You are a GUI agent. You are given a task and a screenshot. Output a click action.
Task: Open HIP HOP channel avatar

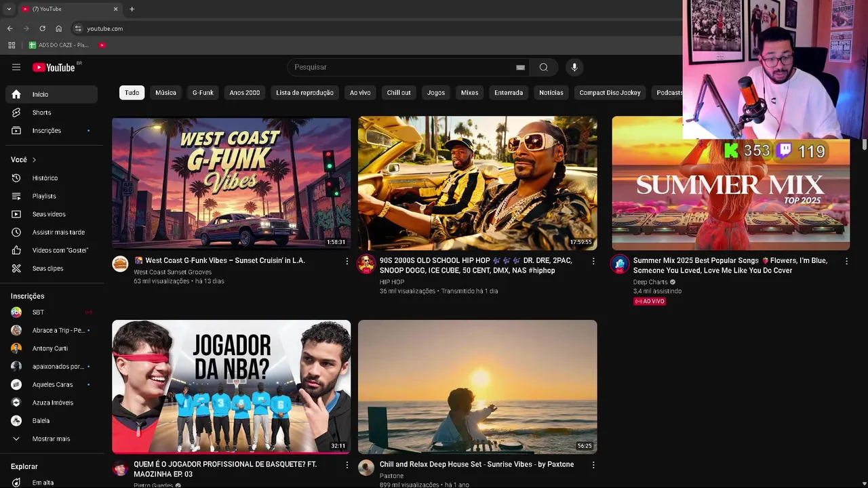click(x=366, y=264)
